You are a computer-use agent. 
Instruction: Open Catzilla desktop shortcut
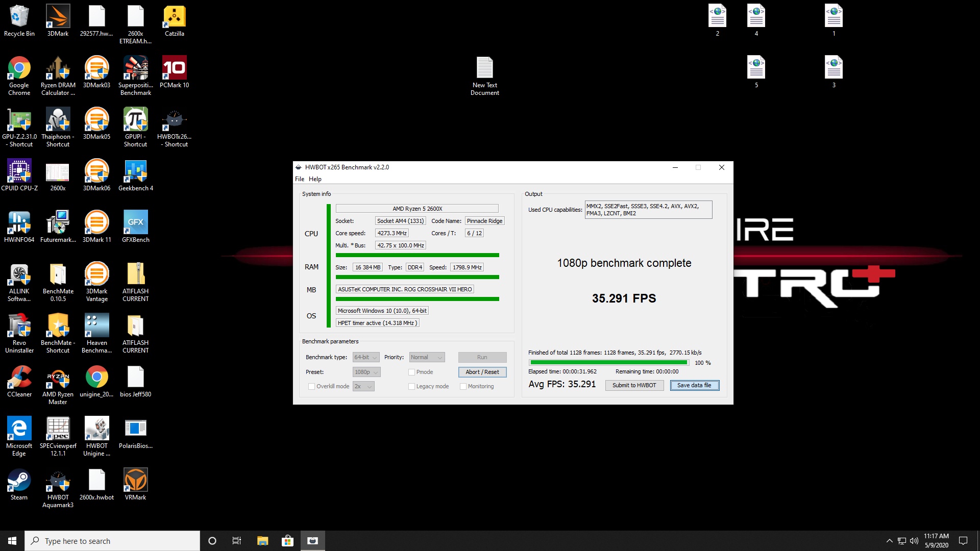click(x=174, y=21)
